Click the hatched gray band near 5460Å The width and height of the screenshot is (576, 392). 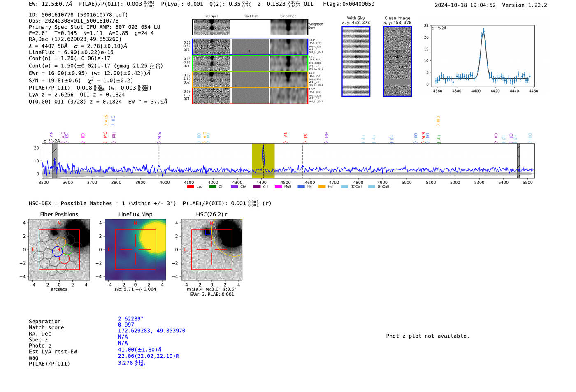[518, 160]
